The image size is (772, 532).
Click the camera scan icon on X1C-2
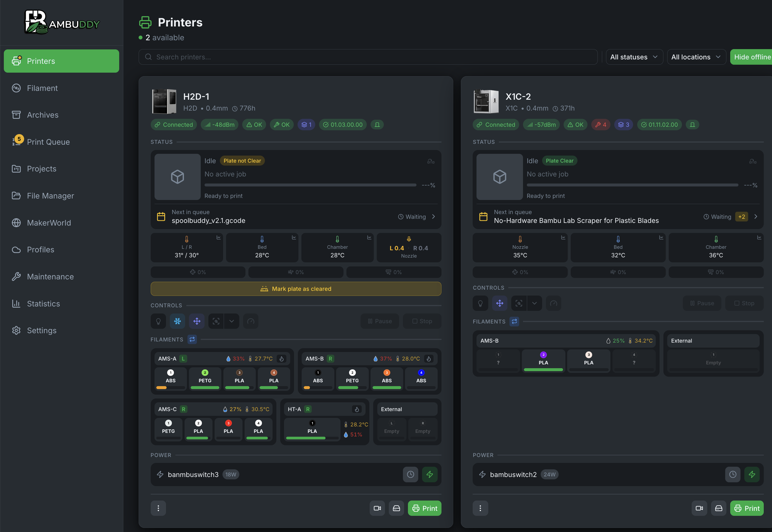(x=519, y=303)
